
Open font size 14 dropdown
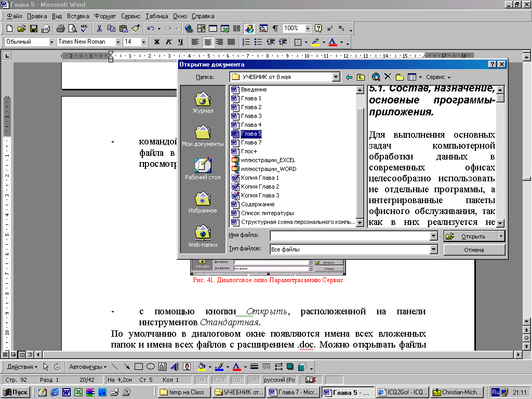click(143, 42)
